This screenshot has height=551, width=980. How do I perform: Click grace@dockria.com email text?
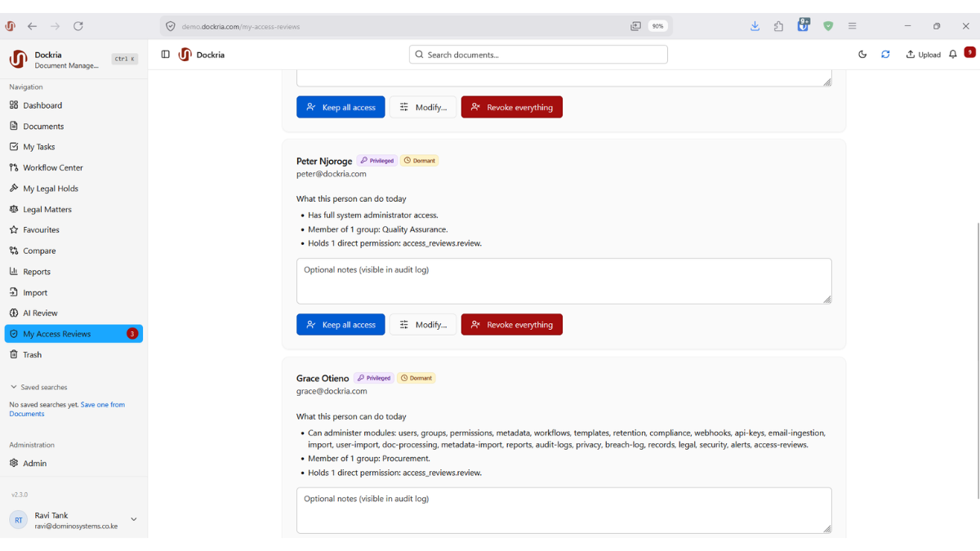[332, 391]
